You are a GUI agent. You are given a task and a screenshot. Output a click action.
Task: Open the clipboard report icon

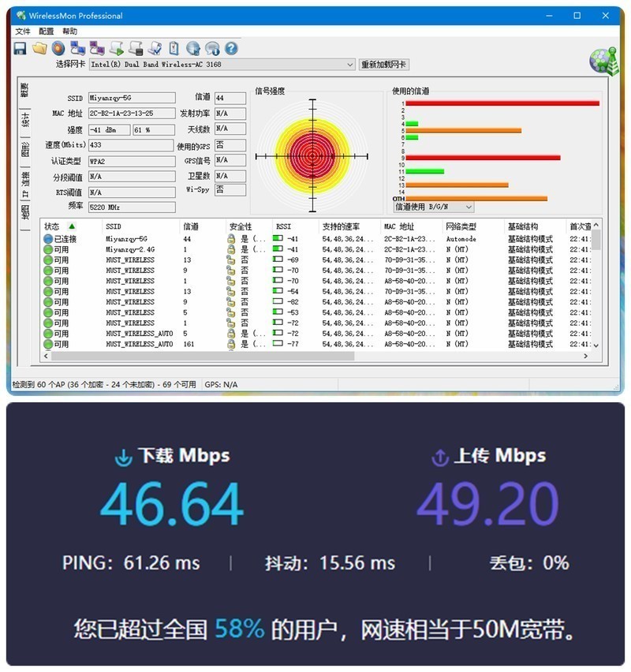click(x=174, y=47)
